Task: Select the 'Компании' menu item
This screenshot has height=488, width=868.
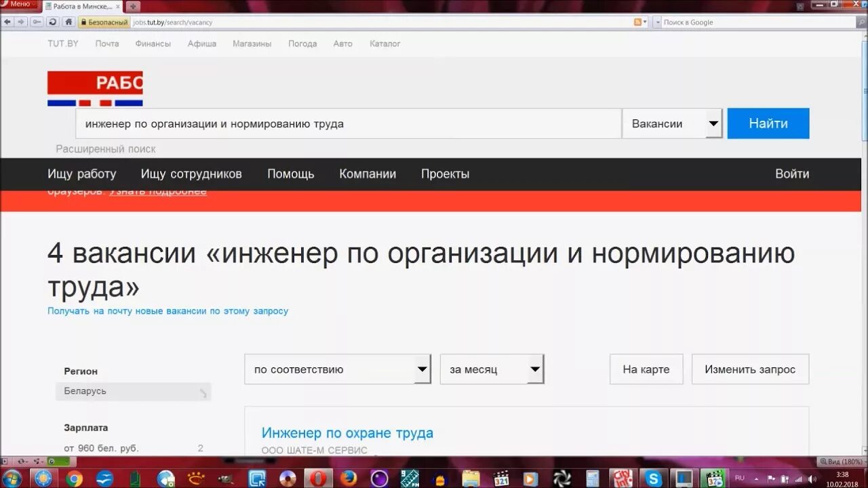Action: pos(368,174)
